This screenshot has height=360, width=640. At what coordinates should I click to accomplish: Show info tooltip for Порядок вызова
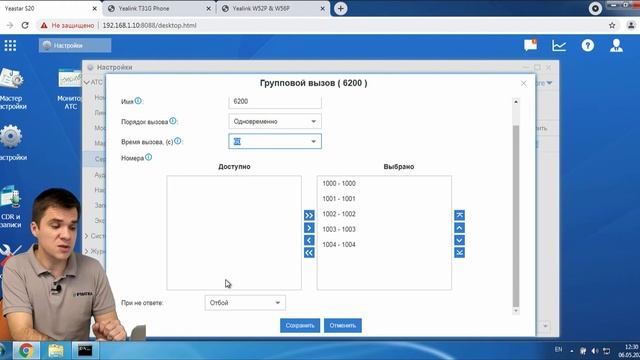point(173,121)
